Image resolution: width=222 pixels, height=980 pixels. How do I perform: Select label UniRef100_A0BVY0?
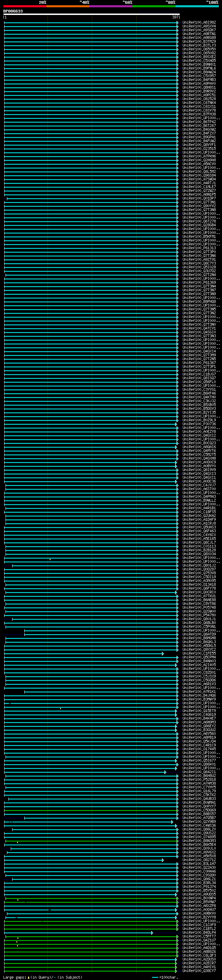click(x=199, y=465)
